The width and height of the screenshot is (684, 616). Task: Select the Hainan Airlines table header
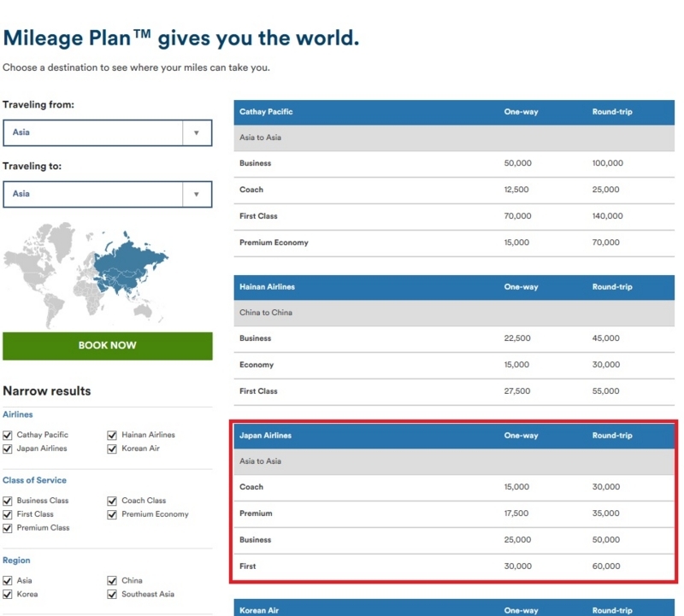(x=454, y=287)
